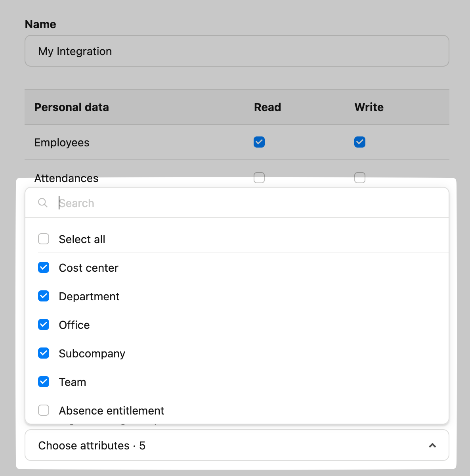
Task: Edit the My Integration name field
Action: [x=237, y=51]
